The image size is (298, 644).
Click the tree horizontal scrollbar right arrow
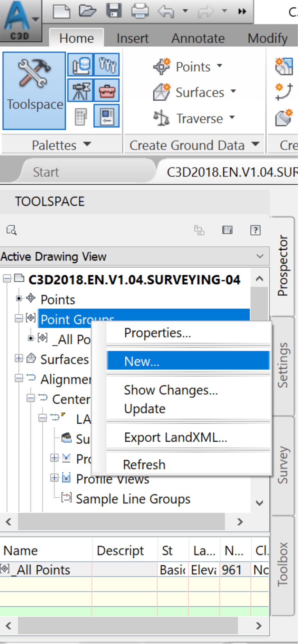pos(240,522)
